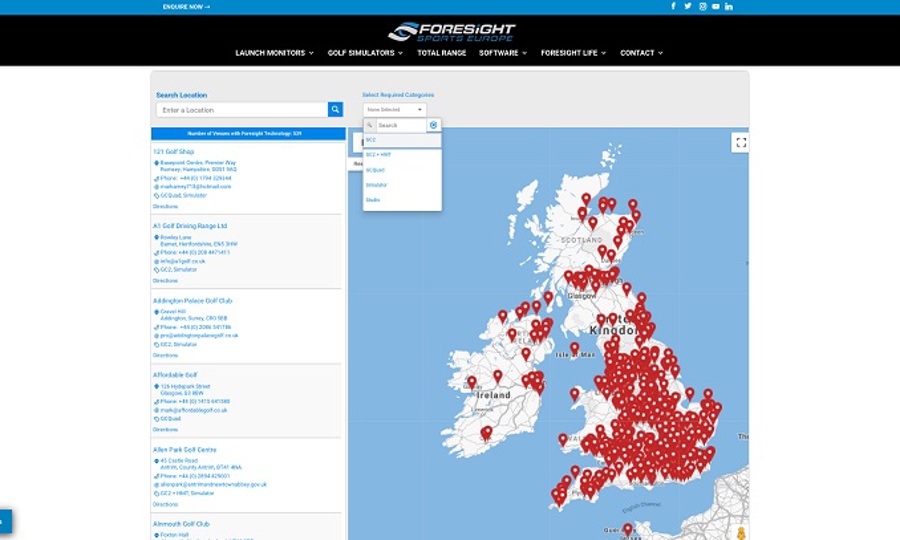Click the Number of Venues blue banner
The height and width of the screenshot is (540, 900).
249,134
